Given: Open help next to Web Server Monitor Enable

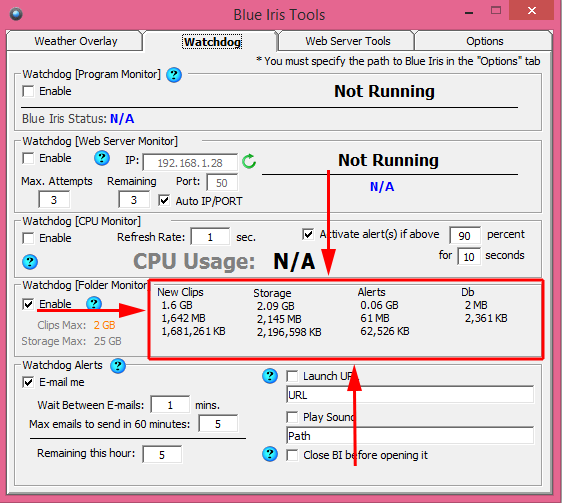Looking at the screenshot, I should [102, 158].
